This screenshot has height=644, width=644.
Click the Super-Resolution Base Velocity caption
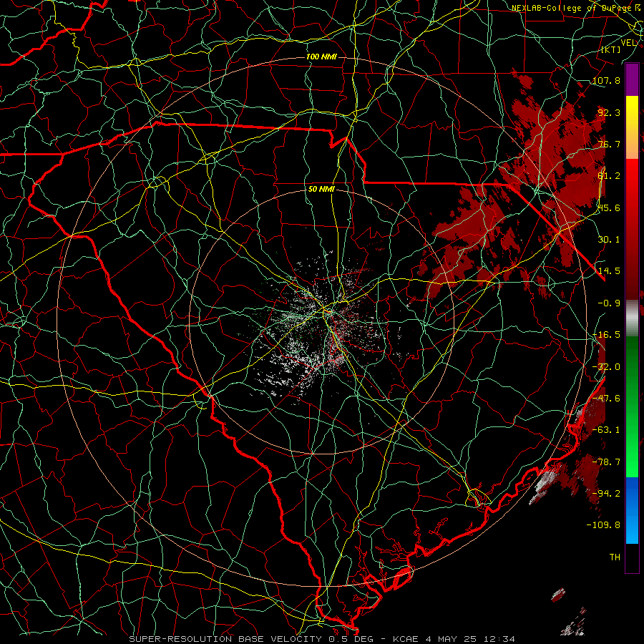coord(321,639)
